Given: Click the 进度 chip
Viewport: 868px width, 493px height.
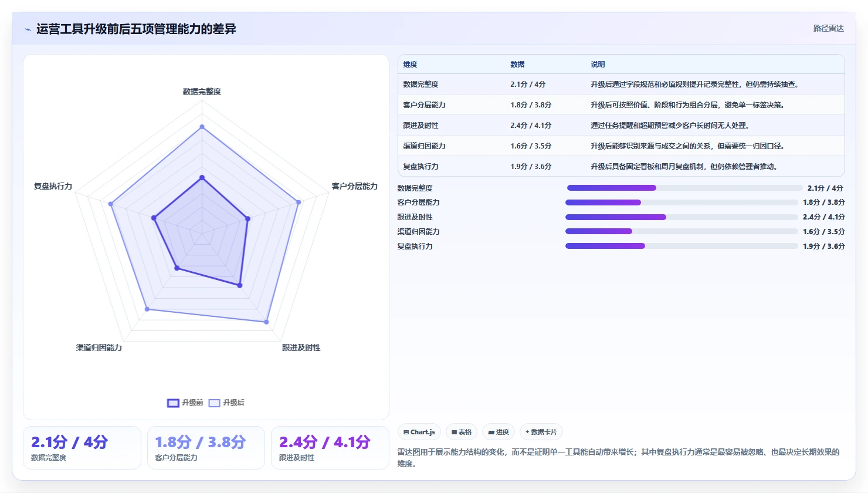Looking at the screenshot, I should coord(499,432).
